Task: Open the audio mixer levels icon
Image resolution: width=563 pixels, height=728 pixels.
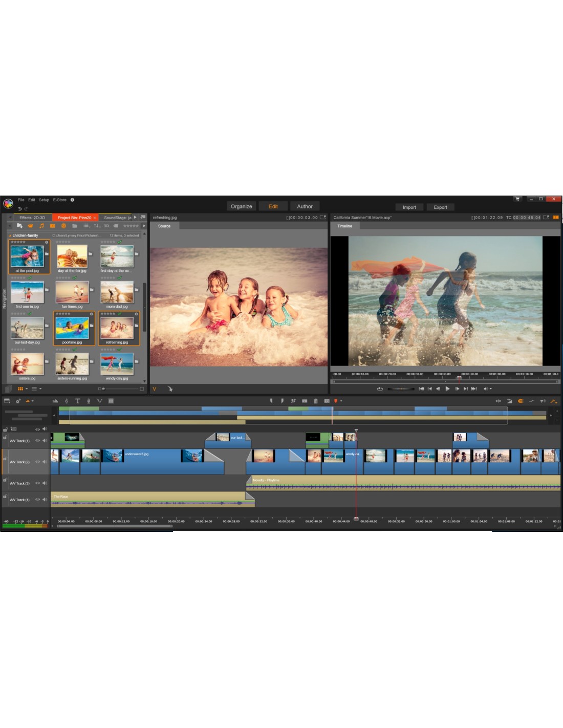Action: pyautogui.click(x=55, y=401)
